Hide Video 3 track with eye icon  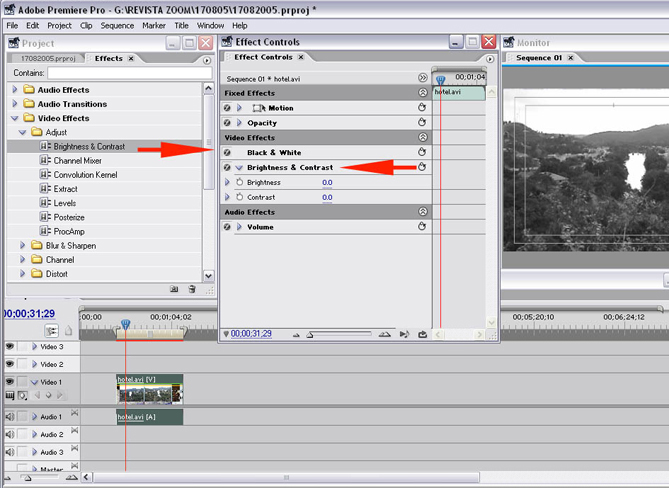[10, 347]
